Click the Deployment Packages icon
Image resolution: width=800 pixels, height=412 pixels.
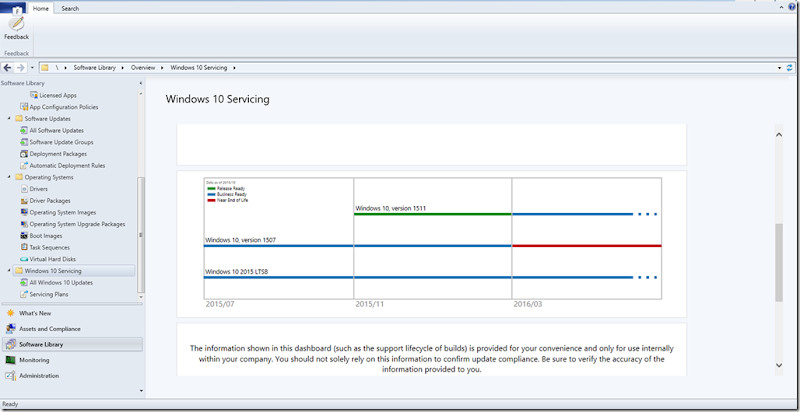pyautogui.click(x=24, y=154)
